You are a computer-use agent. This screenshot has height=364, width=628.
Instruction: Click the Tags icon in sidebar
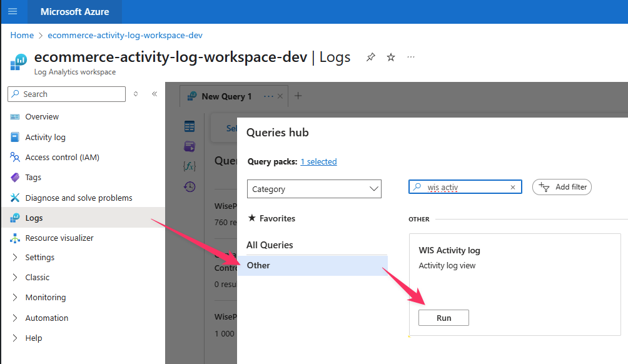(x=15, y=178)
